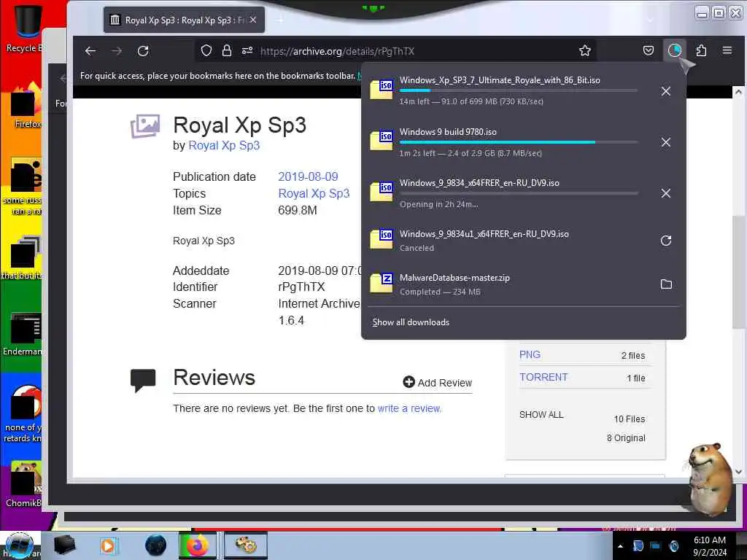This screenshot has height=560, width=747.
Task: Switch to the Royal Xp Sp3 tab
Action: [x=183, y=20]
